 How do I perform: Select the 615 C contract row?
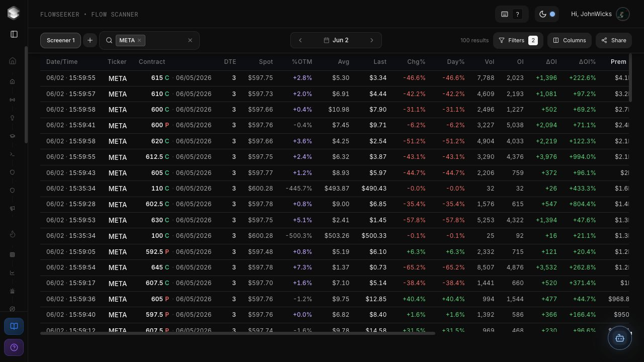335,78
